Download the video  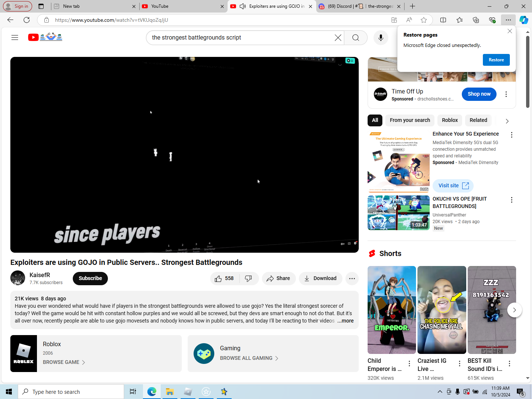click(320, 278)
